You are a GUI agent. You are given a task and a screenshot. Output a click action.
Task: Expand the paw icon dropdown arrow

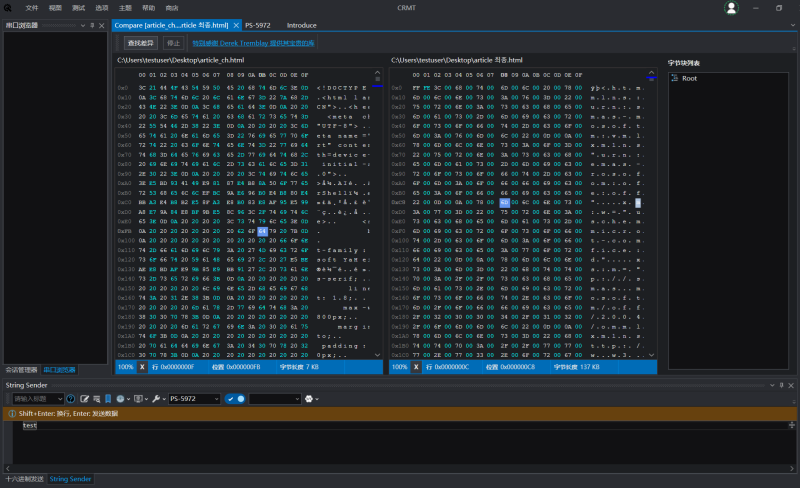[317, 399]
